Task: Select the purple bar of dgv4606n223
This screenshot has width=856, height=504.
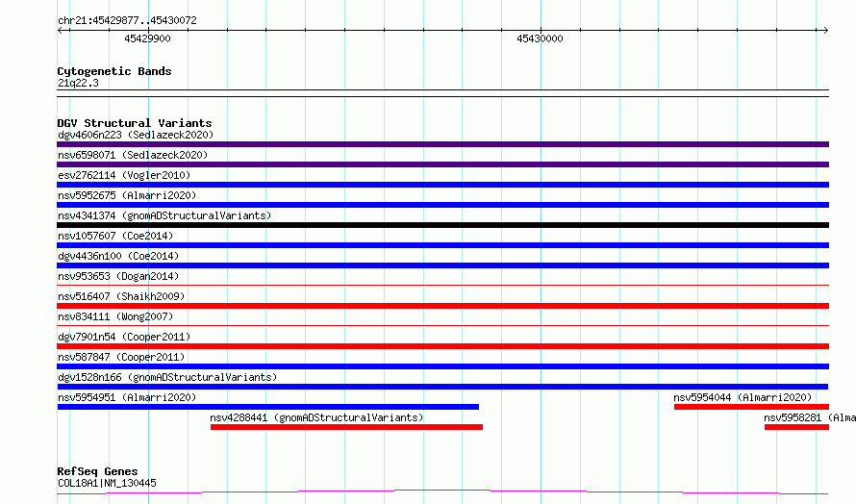Action: (x=442, y=144)
